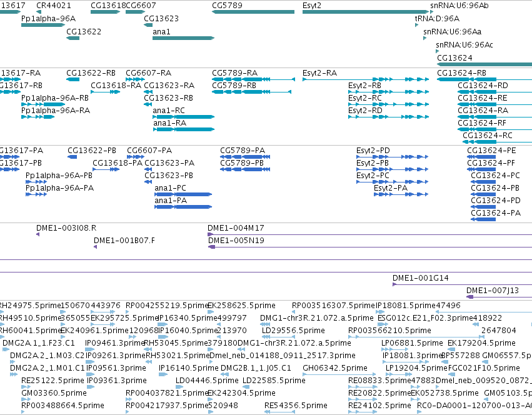Click the DME1-004M17 clone feature
Viewport: 532px width, 415px height.
pyautogui.click(x=370, y=234)
